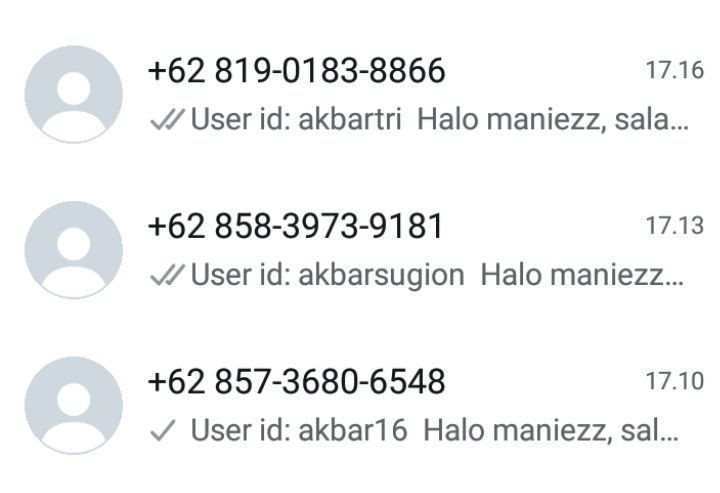Click single sent check mark on akbar16 message
The height and width of the screenshot is (493, 720).
(x=163, y=430)
